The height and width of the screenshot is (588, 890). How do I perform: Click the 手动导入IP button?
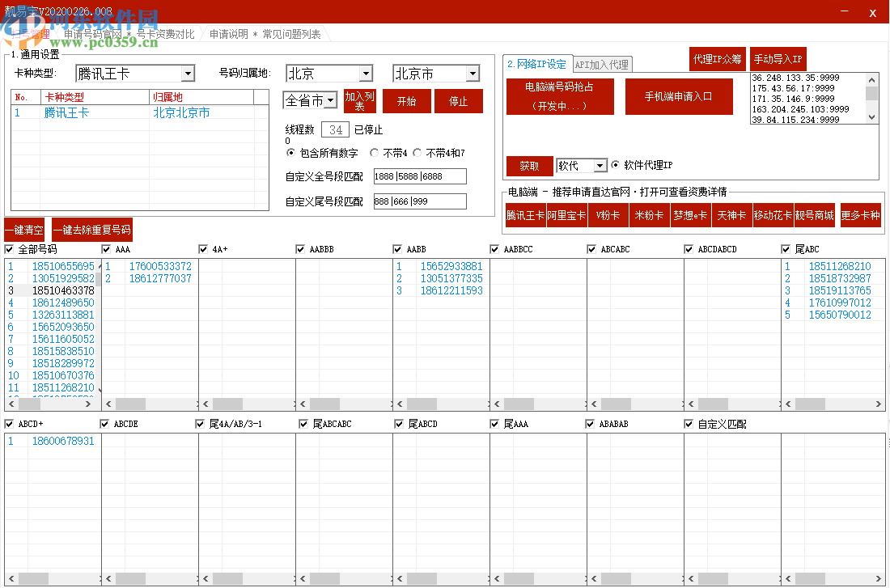coord(778,59)
